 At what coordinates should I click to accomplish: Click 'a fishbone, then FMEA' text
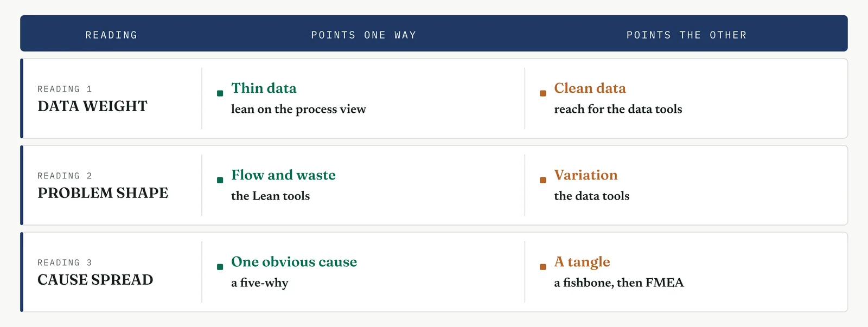click(619, 283)
